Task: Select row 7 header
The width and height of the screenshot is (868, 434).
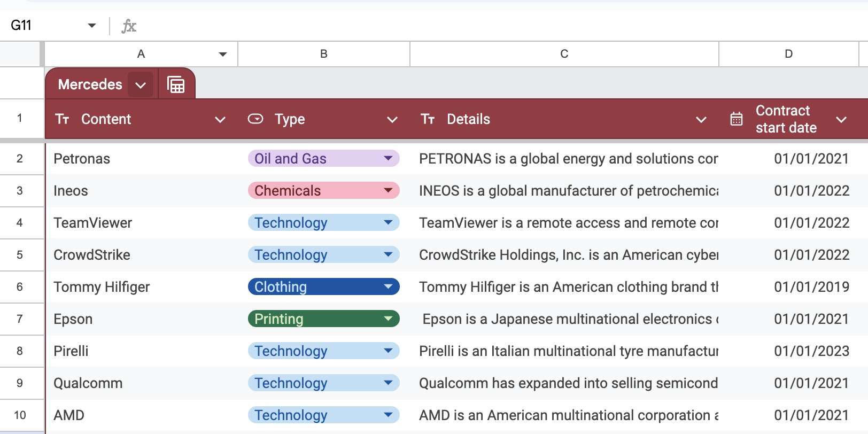Action: (x=20, y=319)
